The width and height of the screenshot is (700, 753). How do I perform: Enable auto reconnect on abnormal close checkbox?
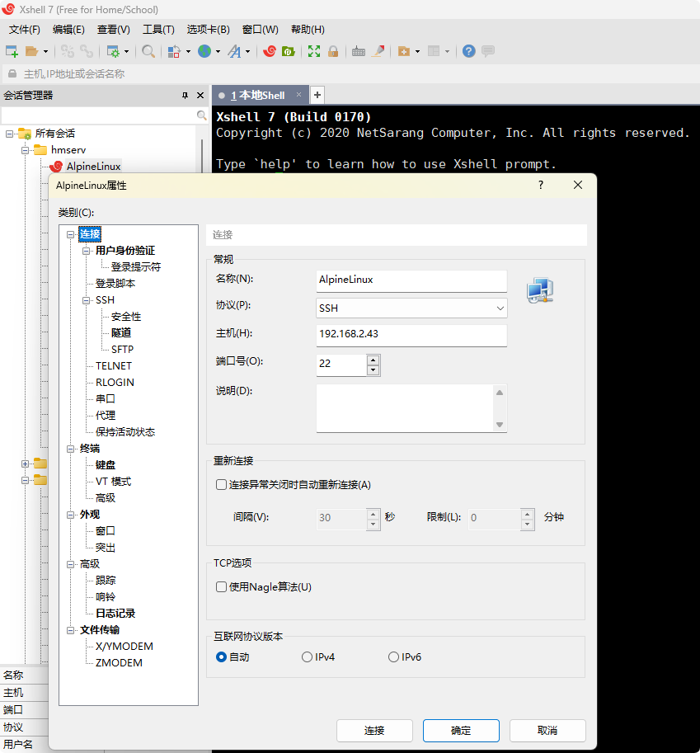[x=221, y=485]
